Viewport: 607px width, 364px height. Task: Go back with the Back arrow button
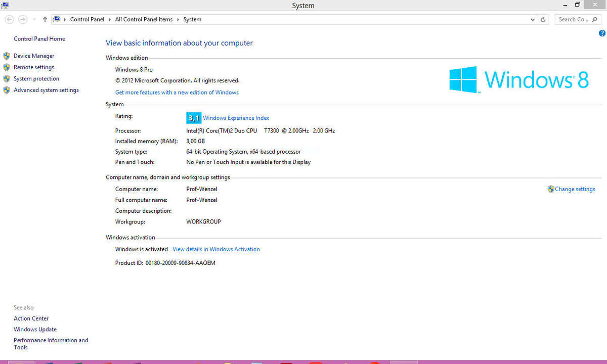click(x=9, y=19)
